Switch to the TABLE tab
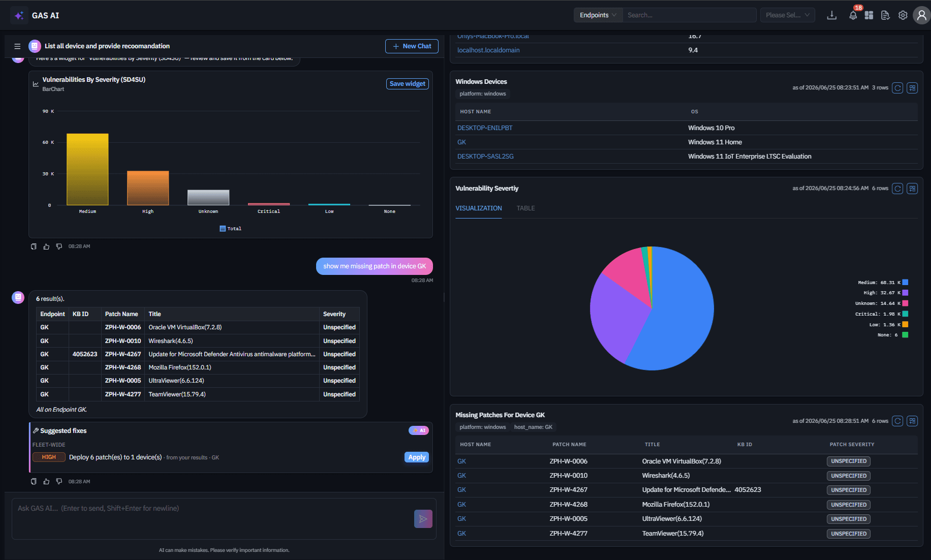The image size is (931, 560). point(525,208)
